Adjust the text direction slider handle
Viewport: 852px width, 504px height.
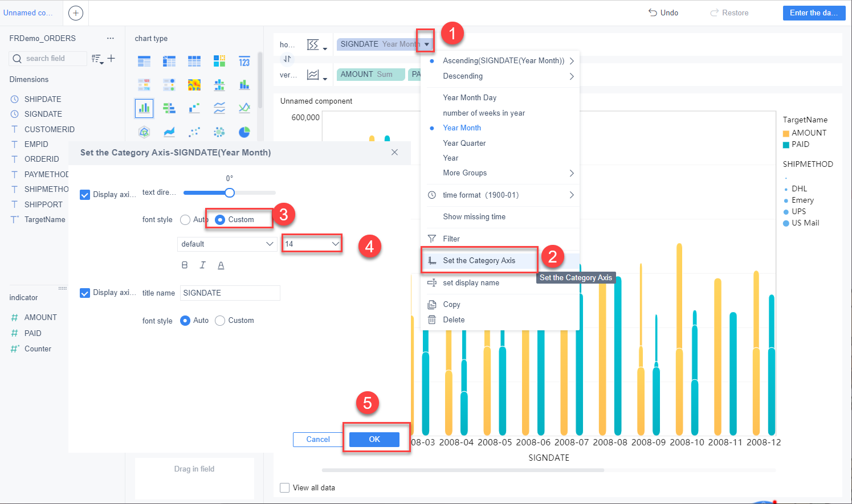(230, 192)
